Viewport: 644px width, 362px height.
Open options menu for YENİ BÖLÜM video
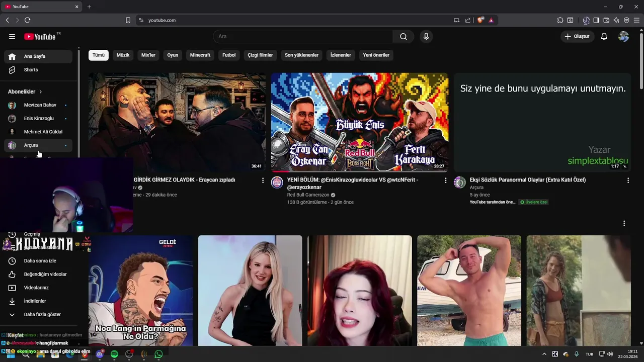[x=445, y=180]
